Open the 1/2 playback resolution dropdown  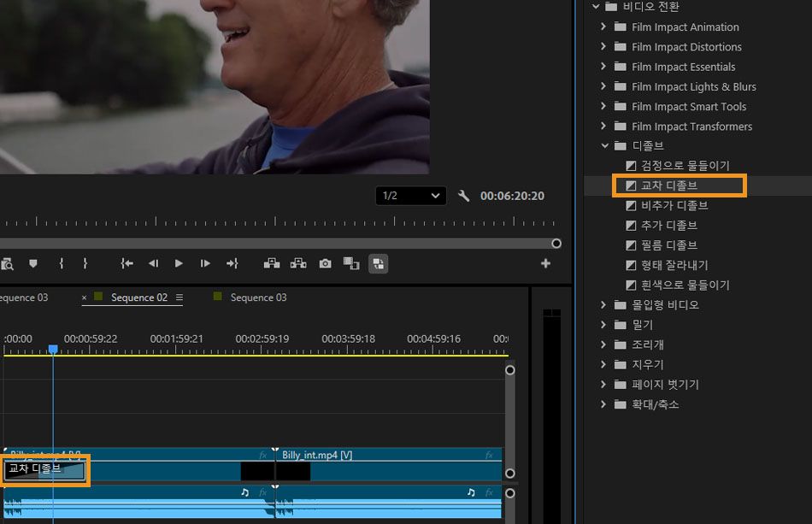click(411, 196)
